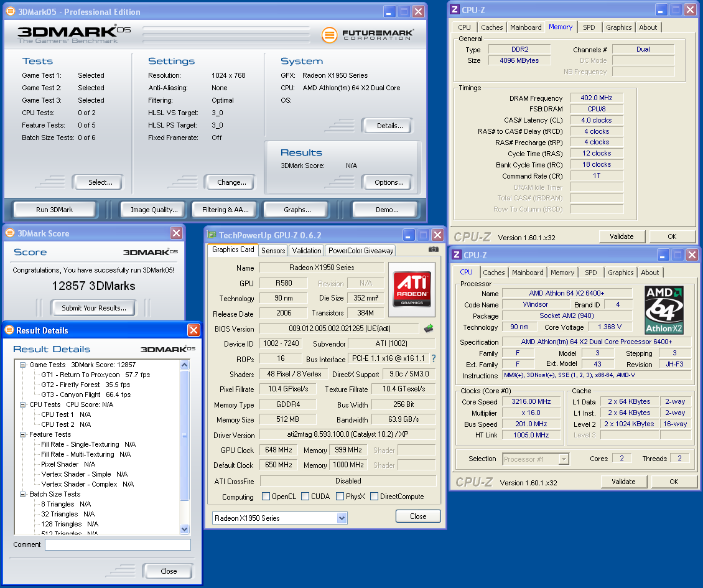Click the 3DMark05 main window title icon
The height and width of the screenshot is (588, 703).
11,11
